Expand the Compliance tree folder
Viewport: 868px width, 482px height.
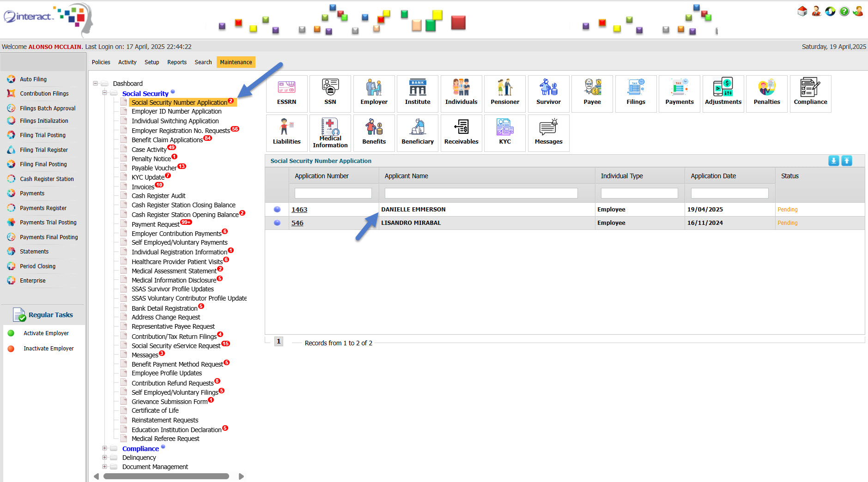coord(105,448)
